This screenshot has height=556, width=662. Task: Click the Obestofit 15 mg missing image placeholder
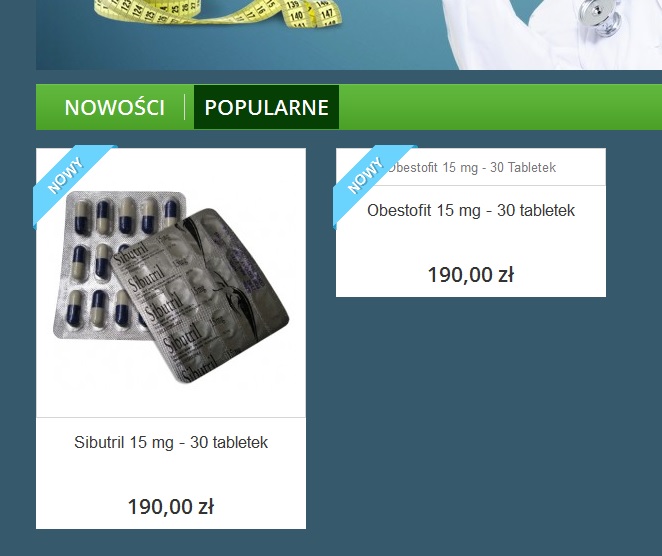tap(471, 167)
